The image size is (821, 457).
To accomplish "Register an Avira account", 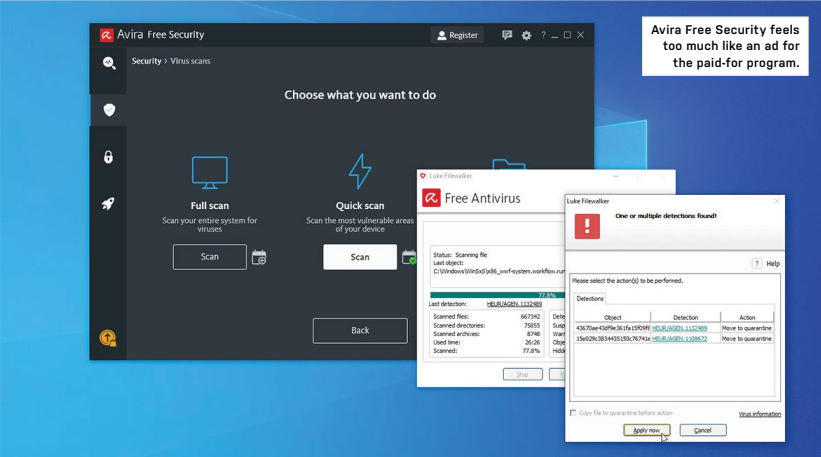I will pos(457,35).
